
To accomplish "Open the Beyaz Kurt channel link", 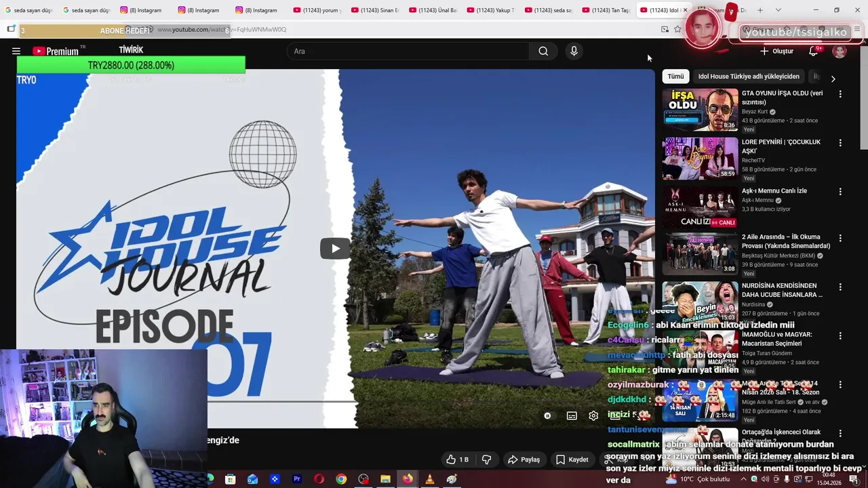I will tap(755, 112).
